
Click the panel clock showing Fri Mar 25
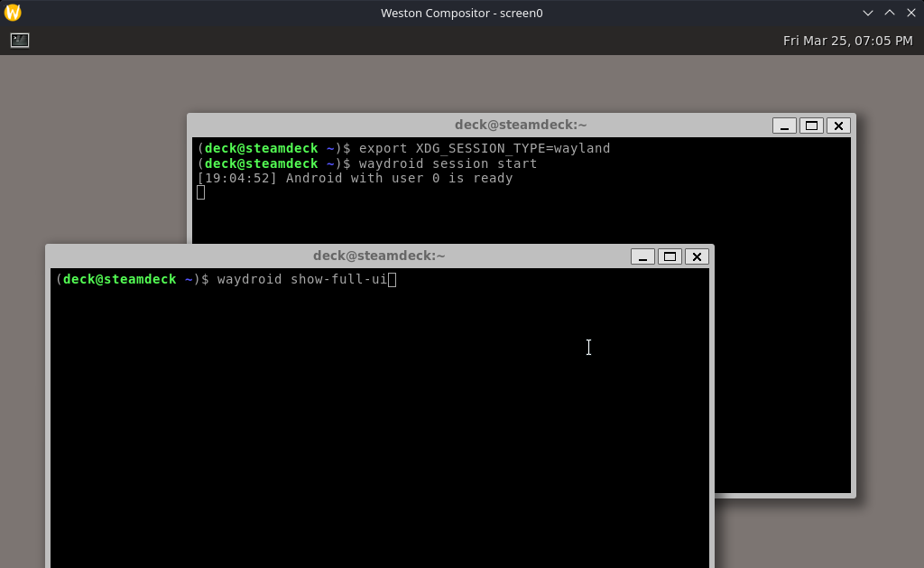[847, 41]
